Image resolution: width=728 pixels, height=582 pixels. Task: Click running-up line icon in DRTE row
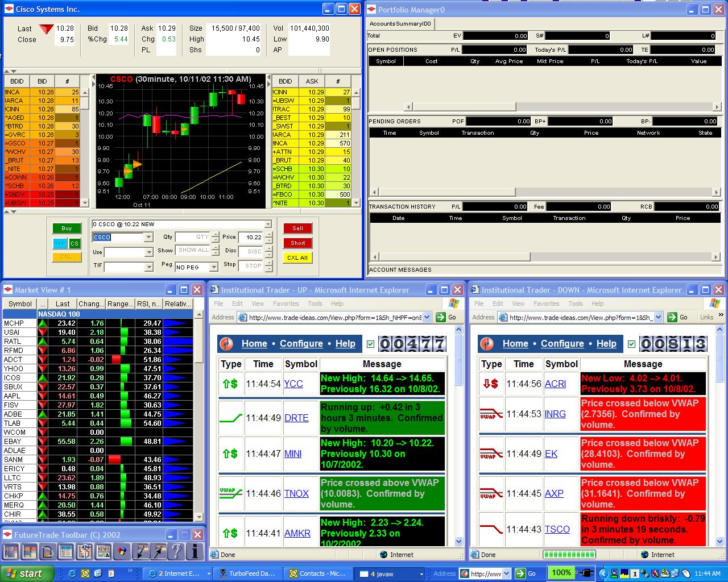click(230, 418)
